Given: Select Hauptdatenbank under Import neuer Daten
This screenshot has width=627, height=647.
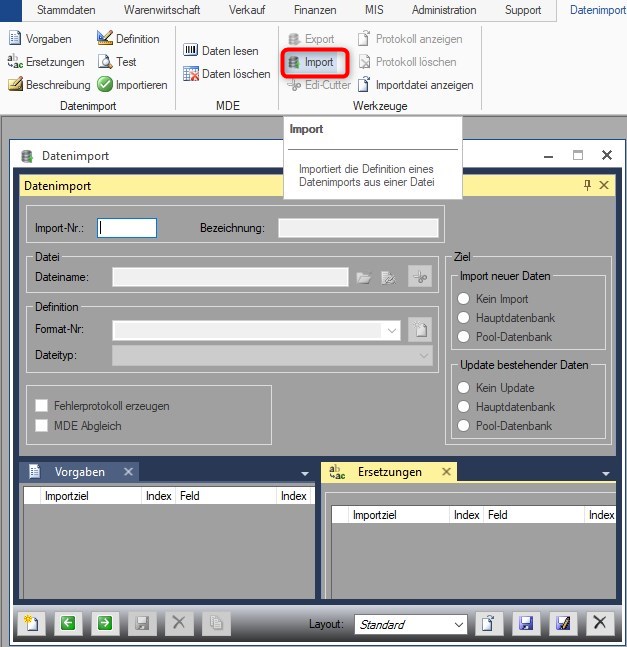Looking at the screenshot, I should click(x=463, y=318).
